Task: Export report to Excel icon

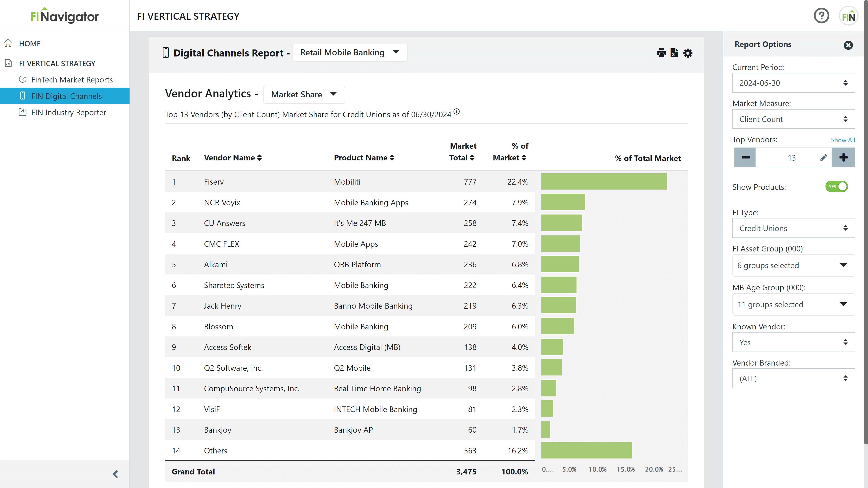Action: [674, 53]
